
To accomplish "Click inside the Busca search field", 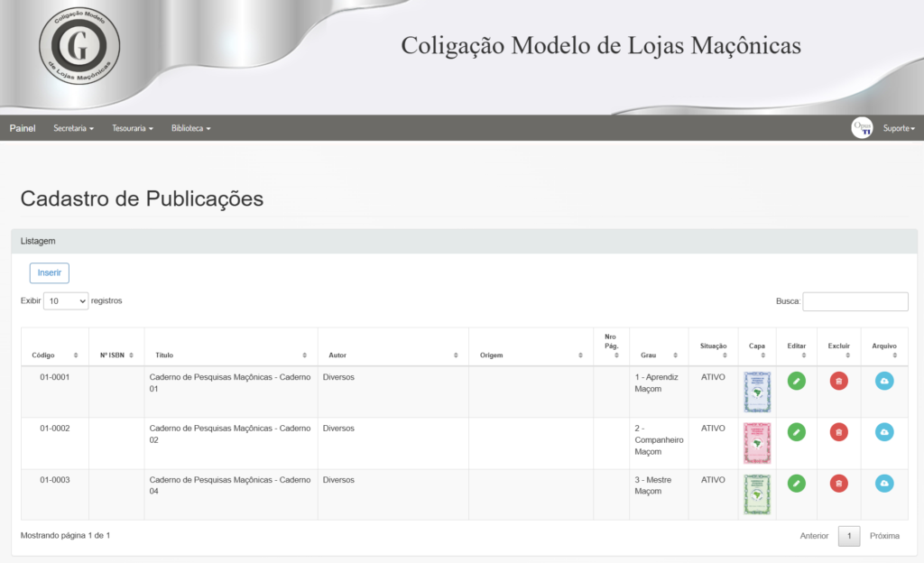I will pyautogui.click(x=855, y=301).
